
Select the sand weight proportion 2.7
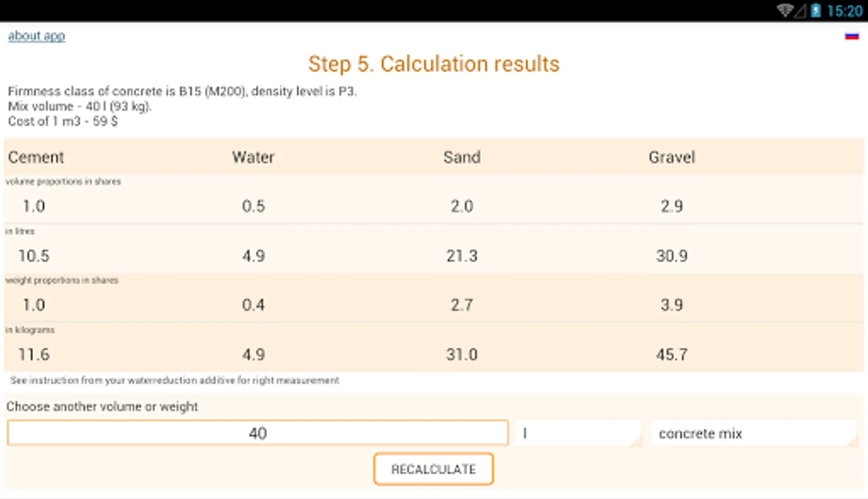(461, 305)
